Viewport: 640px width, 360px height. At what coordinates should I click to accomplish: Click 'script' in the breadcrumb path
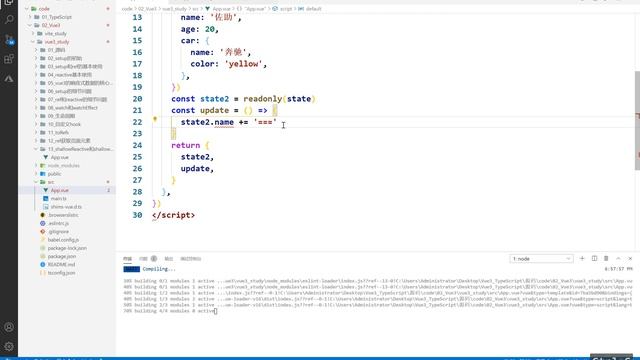point(286,9)
